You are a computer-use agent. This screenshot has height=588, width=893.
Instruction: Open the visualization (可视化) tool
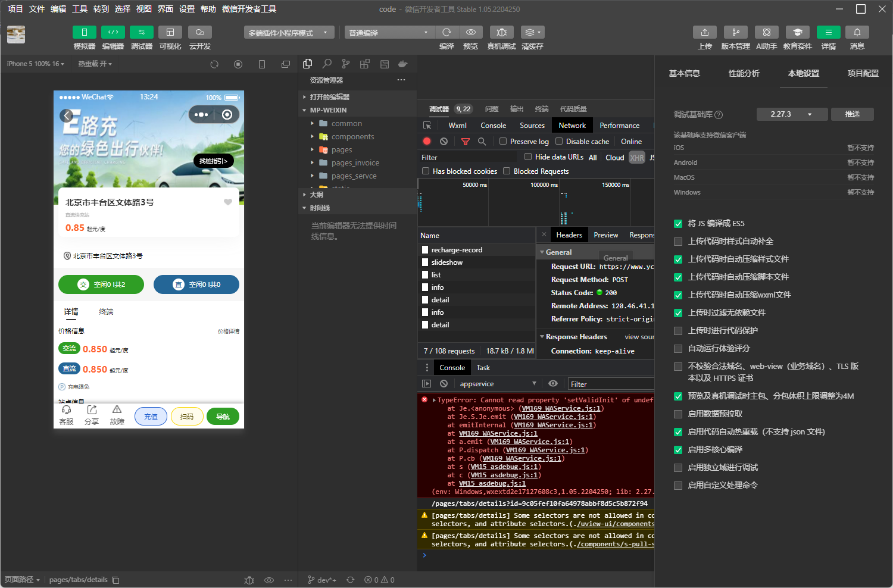(170, 32)
